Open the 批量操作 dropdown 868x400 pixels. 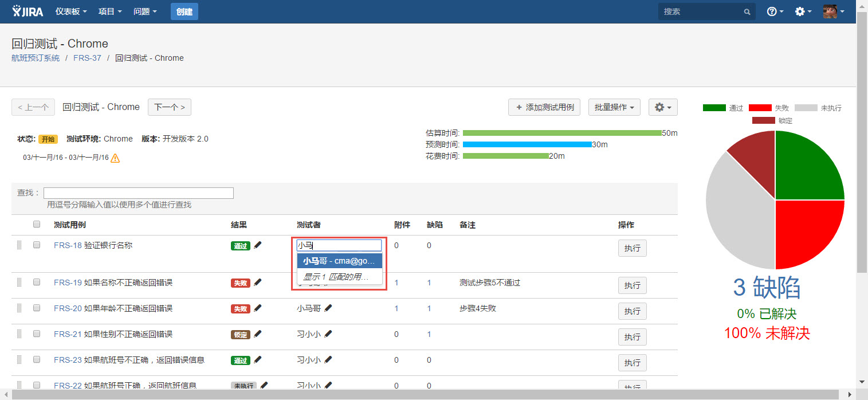[614, 107]
